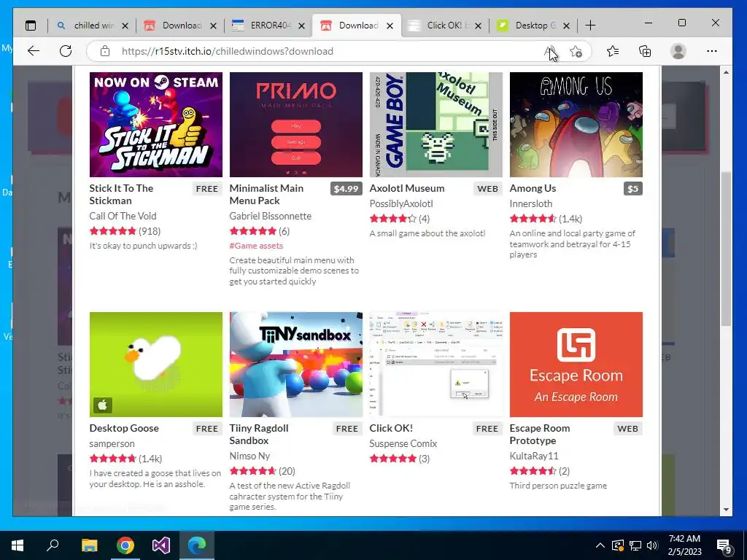Switch to the ERROR404 tab

[x=268, y=26]
